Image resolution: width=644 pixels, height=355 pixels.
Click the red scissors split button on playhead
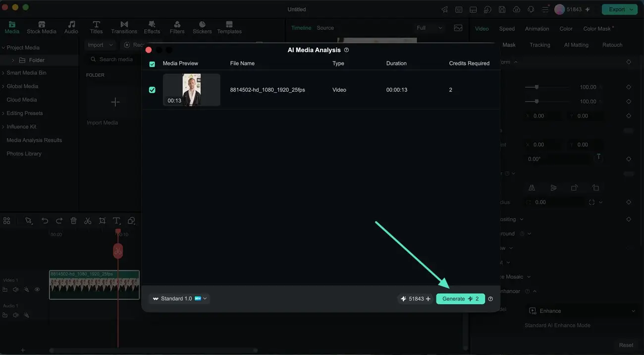coord(118,251)
